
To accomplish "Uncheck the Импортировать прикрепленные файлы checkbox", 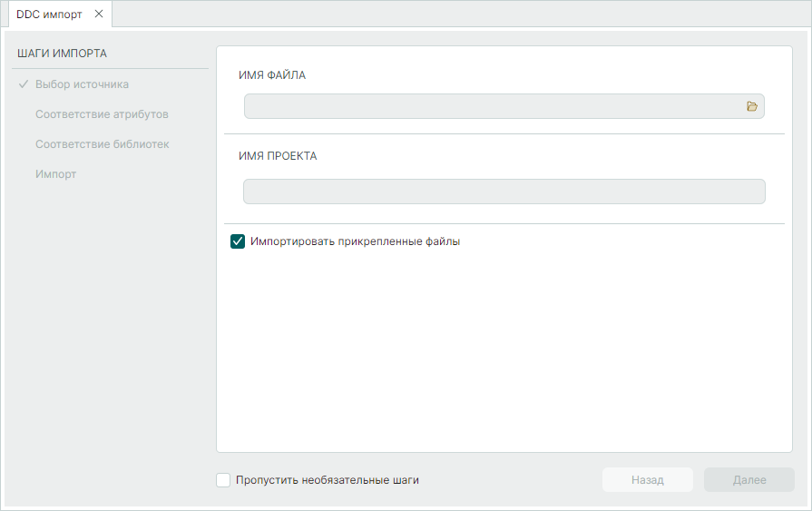I will click(239, 241).
